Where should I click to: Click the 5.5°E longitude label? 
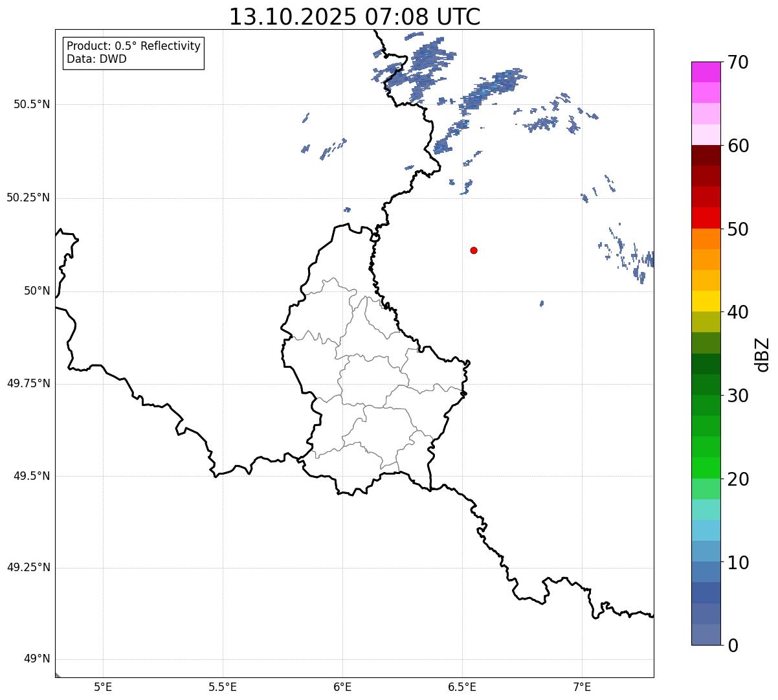[x=223, y=687]
